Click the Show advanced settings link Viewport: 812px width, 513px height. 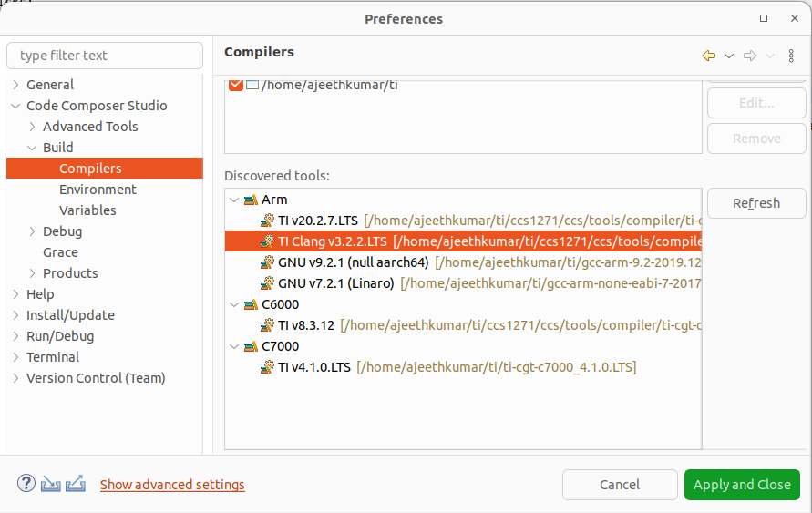(172, 485)
